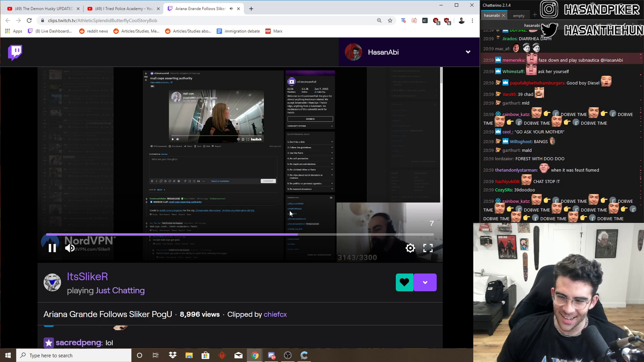Open ItsSlikeR channel link

[x=87, y=277]
